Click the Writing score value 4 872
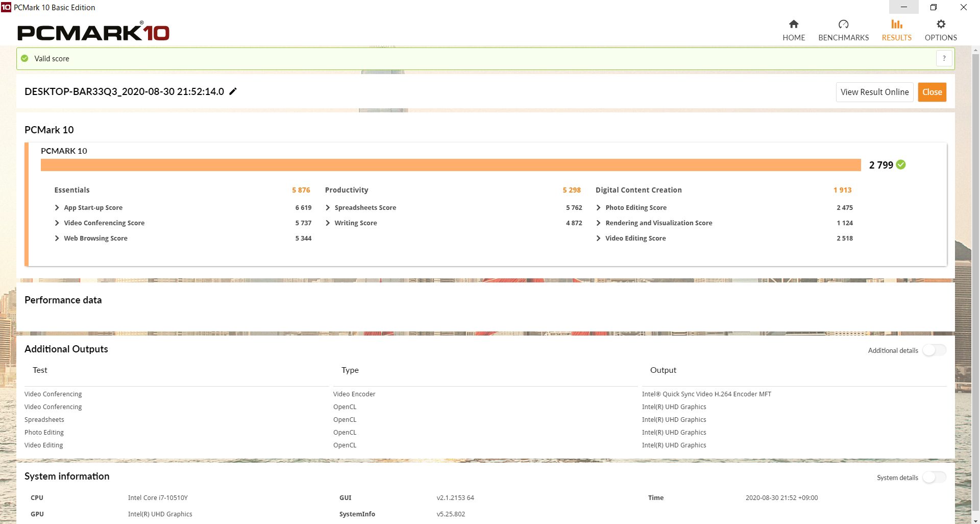Screen dimensions: 980x524 coord(574,223)
